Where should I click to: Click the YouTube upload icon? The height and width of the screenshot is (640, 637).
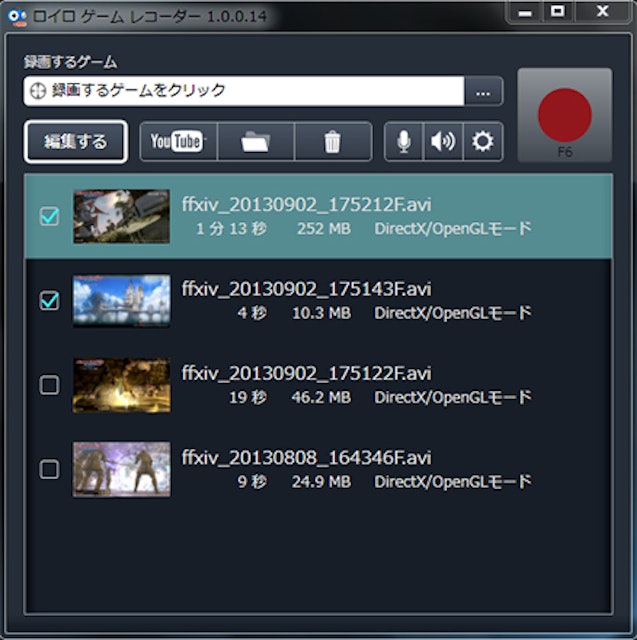(x=178, y=142)
